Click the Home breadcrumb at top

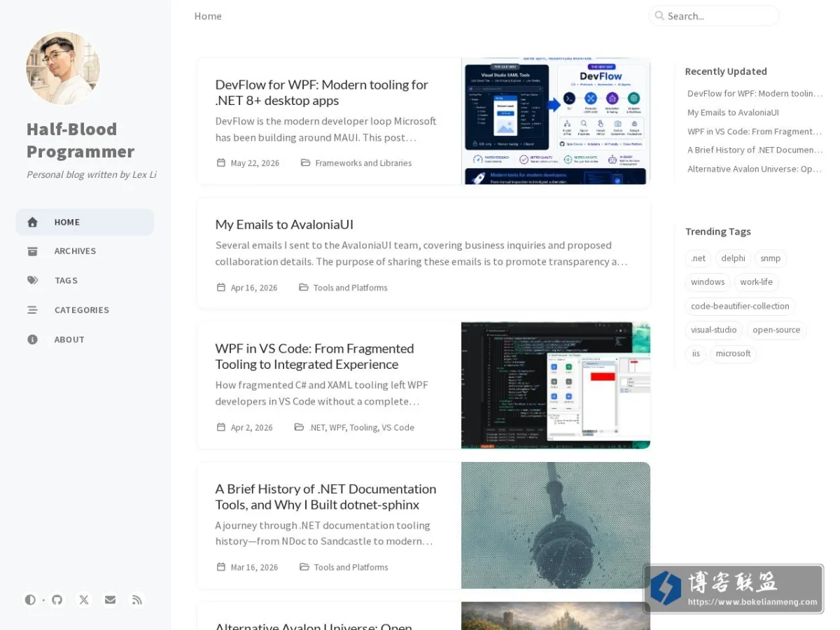(208, 16)
